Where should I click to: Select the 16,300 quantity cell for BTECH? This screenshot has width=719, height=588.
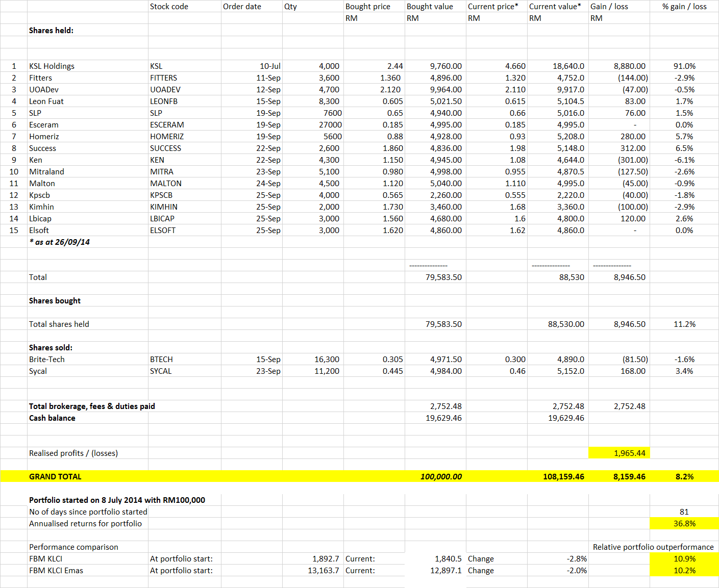click(x=313, y=359)
